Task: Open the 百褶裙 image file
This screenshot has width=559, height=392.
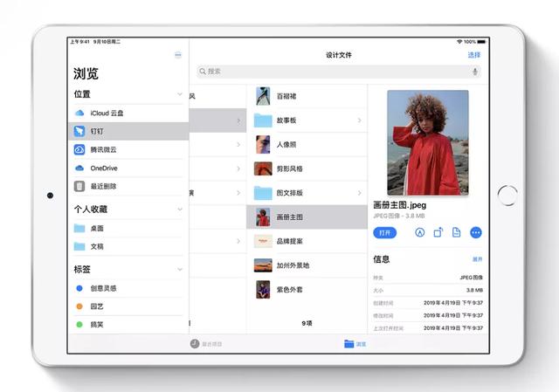Action: [x=307, y=96]
